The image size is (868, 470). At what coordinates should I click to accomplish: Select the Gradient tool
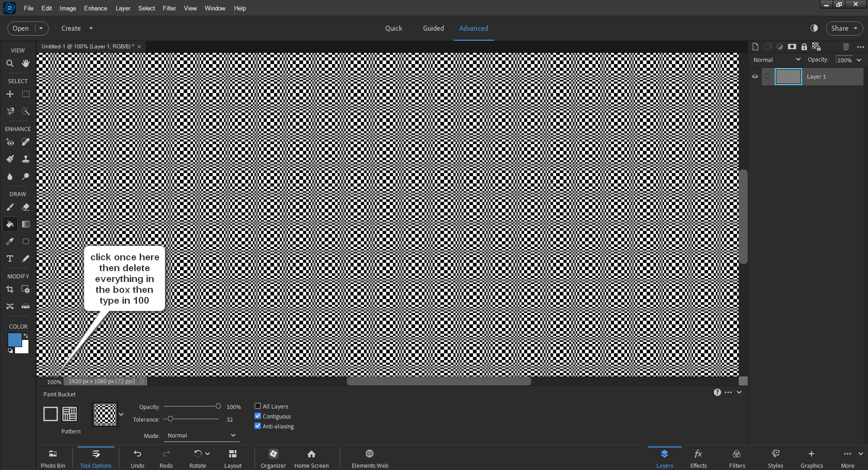26,225
